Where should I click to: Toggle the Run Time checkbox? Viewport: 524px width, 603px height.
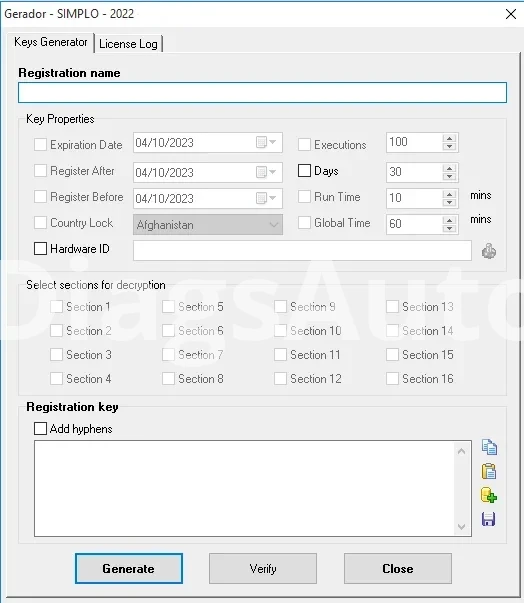304,197
